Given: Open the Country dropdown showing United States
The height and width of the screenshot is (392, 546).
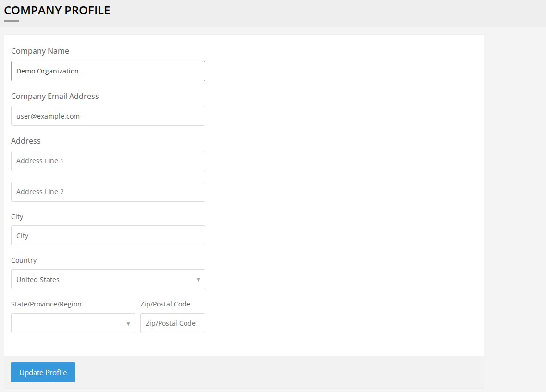Looking at the screenshot, I should click(x=108, y=279).
